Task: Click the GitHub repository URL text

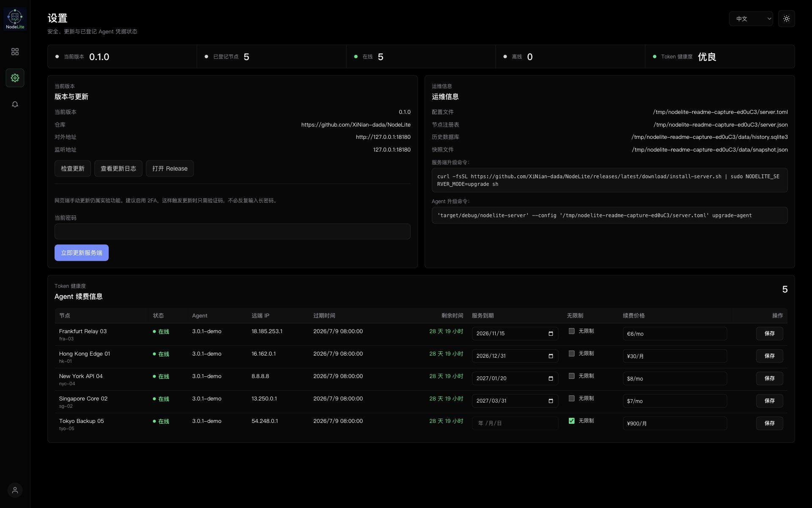Action: [356, 124]
